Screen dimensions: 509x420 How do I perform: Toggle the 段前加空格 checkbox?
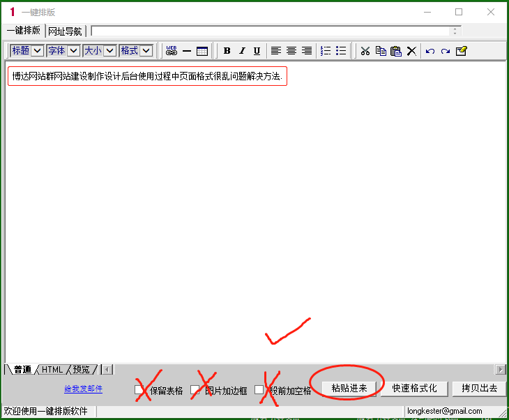259,390
